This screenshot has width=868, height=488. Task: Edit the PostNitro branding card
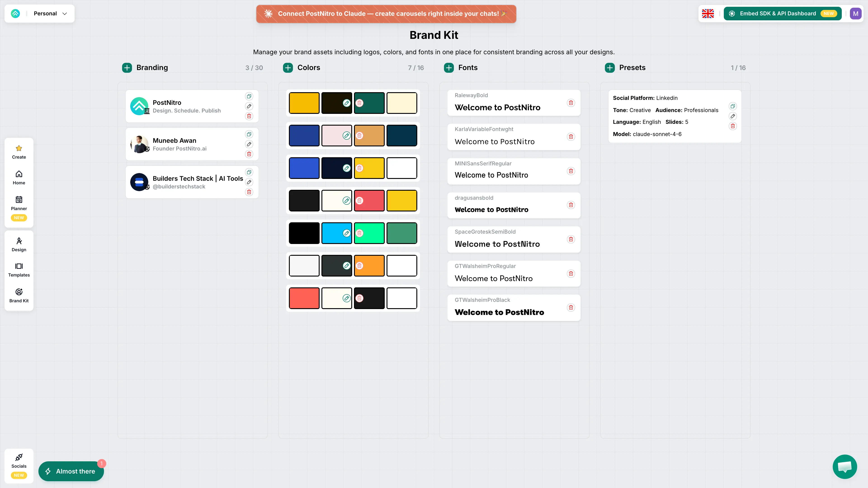(x=249, y=106)
